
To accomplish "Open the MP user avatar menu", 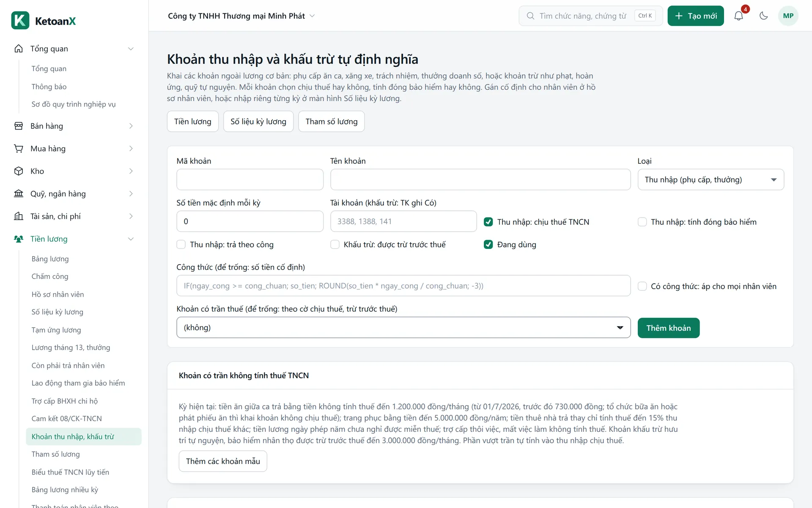I will pos(788,16).
